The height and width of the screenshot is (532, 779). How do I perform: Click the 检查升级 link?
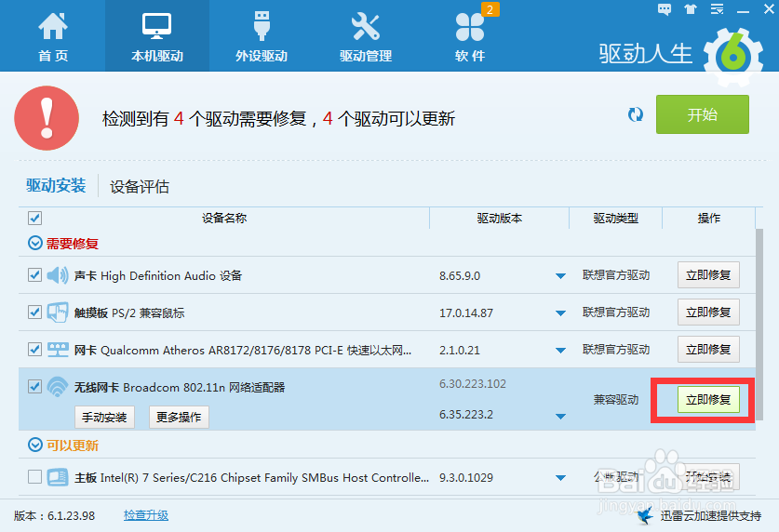[146, 515]
